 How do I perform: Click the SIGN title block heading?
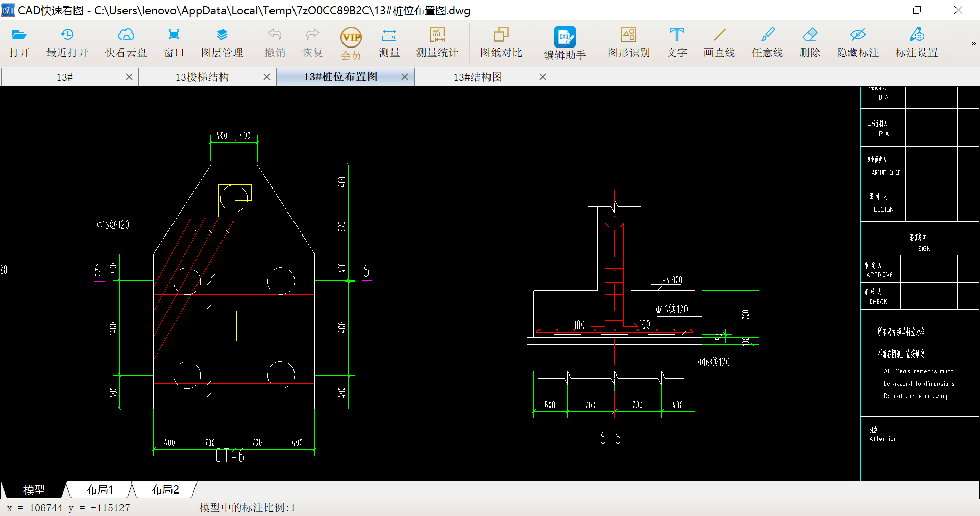click(924, 249)
